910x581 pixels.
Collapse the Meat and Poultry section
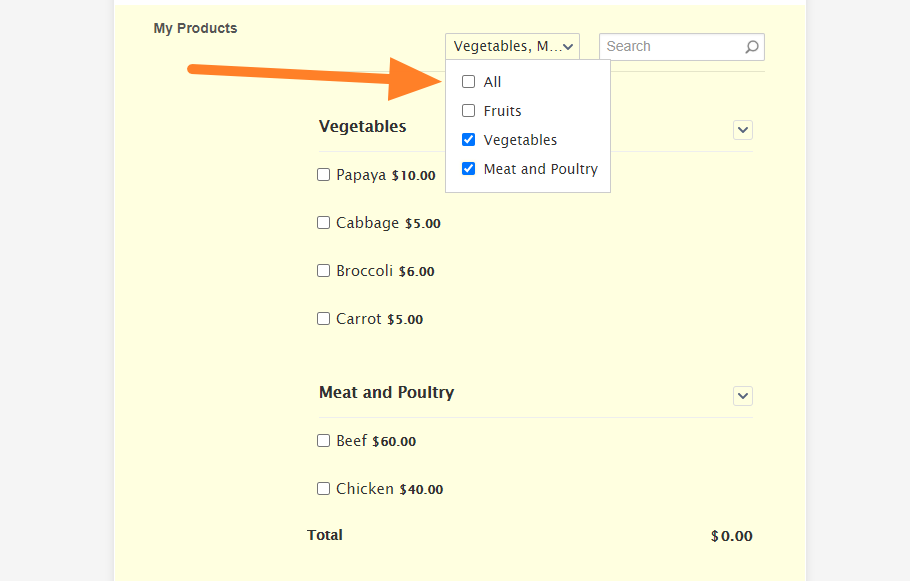click(x=743, y=396)
